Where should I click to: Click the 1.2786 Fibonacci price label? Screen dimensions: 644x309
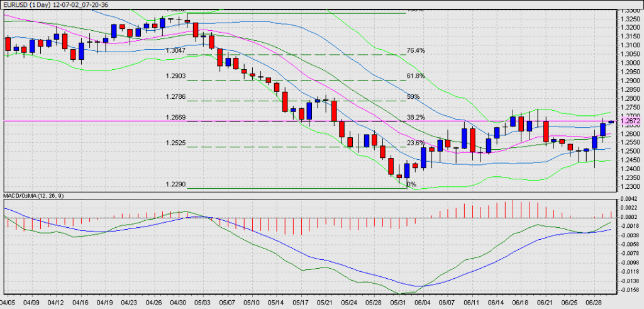pyautogui.click(x=176, y=96)
